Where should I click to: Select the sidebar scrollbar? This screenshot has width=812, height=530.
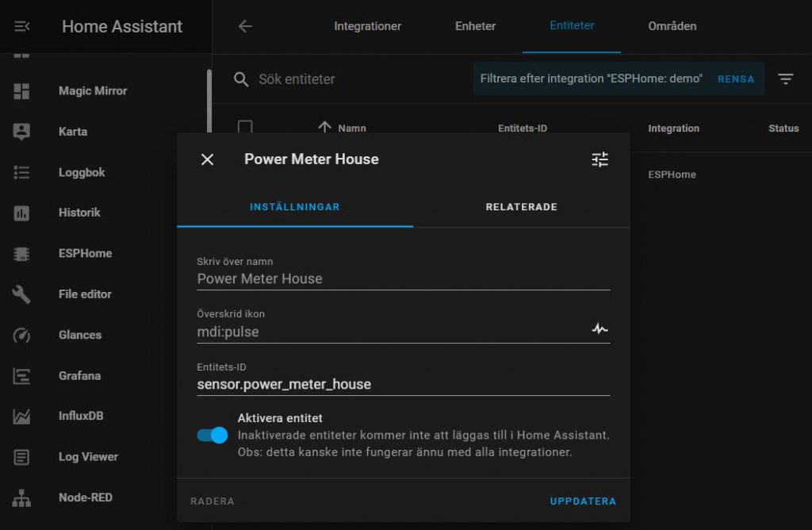point(209,101)
